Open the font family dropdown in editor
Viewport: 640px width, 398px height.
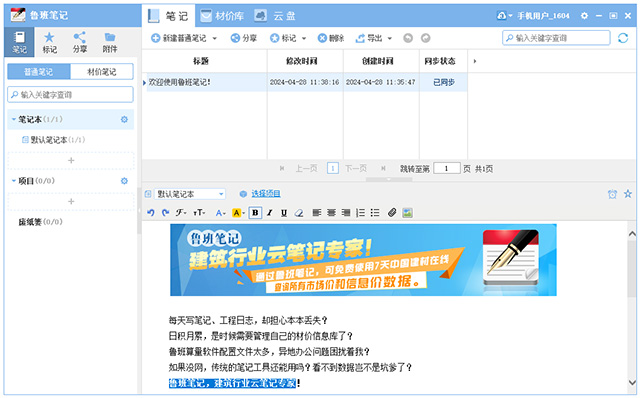click(181, 213)
